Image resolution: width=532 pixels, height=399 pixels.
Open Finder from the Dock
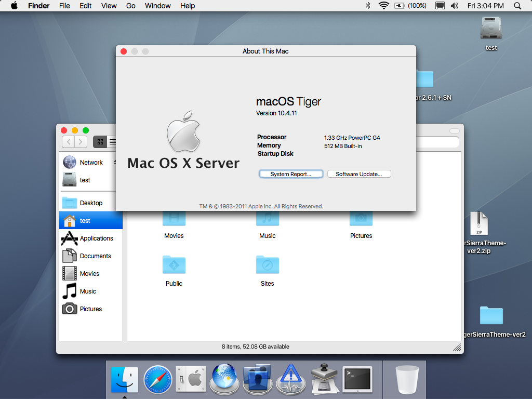point(125,380)
